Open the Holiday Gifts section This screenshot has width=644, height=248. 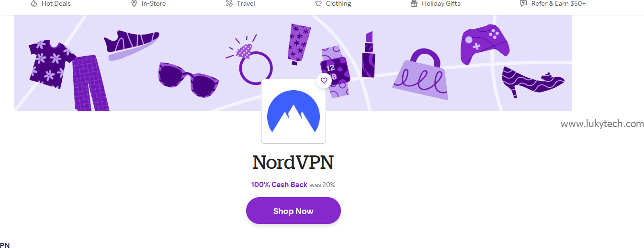pos(441,3)
